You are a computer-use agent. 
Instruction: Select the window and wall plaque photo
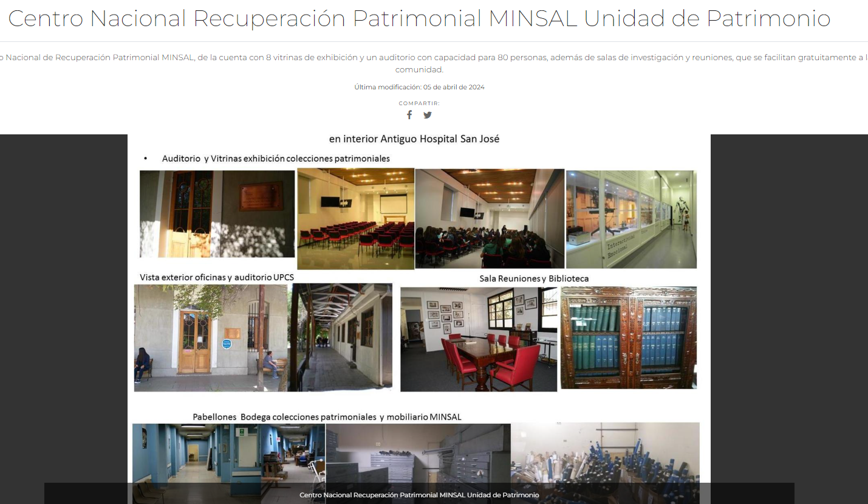217,213
